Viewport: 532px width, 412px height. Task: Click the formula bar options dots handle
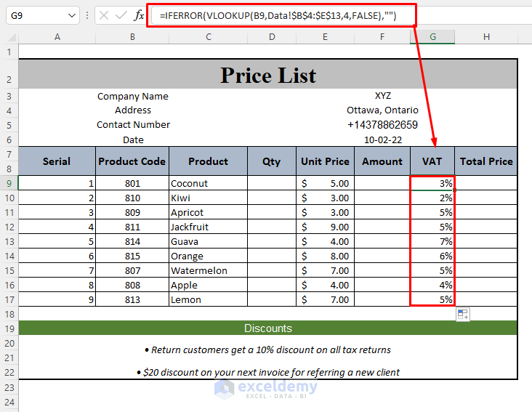point(87,15)
